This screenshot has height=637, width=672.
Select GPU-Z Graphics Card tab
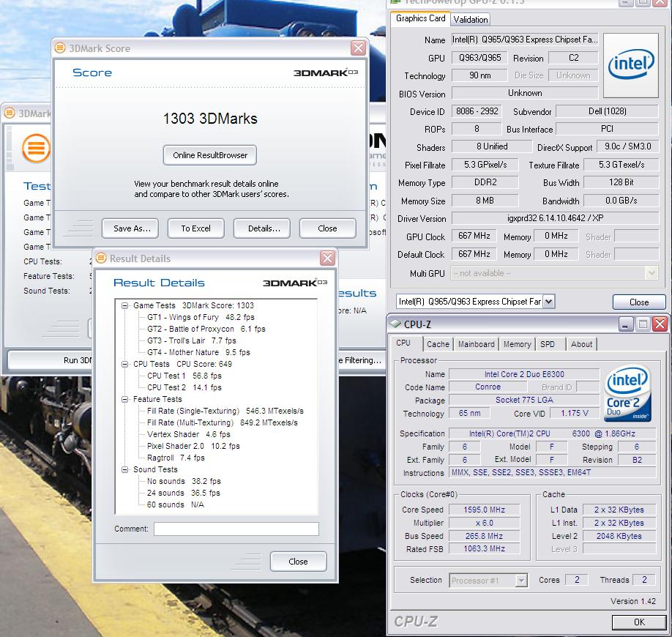tap(420, 18)
